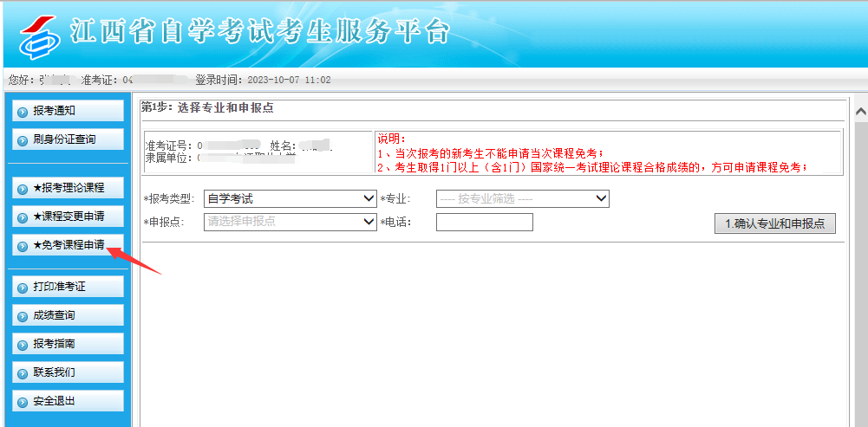Click the arrow icon beside 课程变更申请
The width and height of the screenshot is (868, 427).
tap(23, 217)
